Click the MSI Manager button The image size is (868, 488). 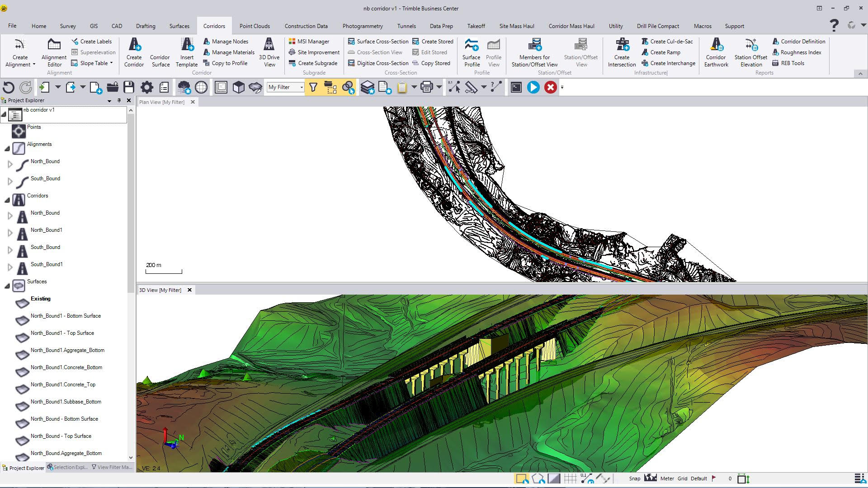coord(309,42)
